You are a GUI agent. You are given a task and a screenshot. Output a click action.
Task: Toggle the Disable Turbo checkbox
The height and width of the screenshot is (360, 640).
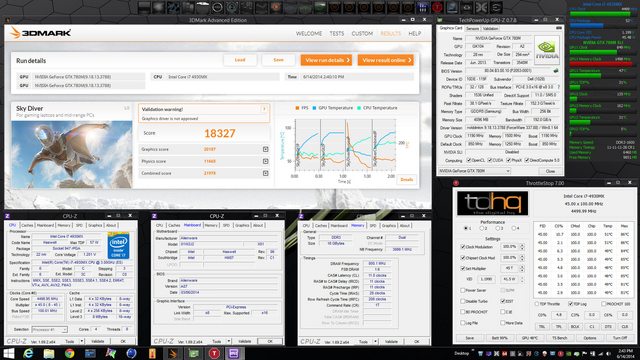(462, 301)
